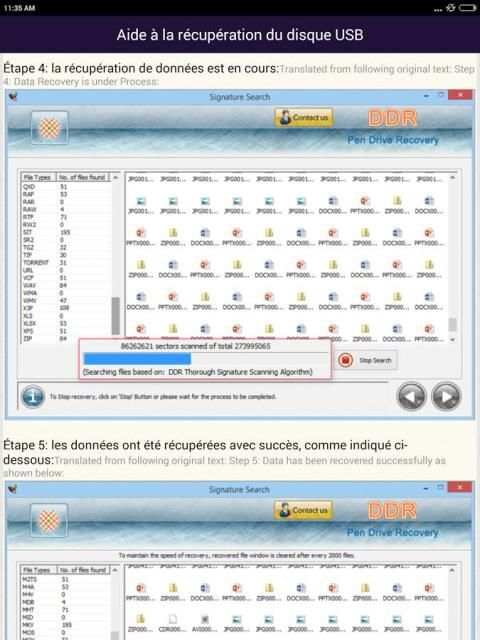
Task: Click the round forward arrow button
Action: [x=446, y=396]
